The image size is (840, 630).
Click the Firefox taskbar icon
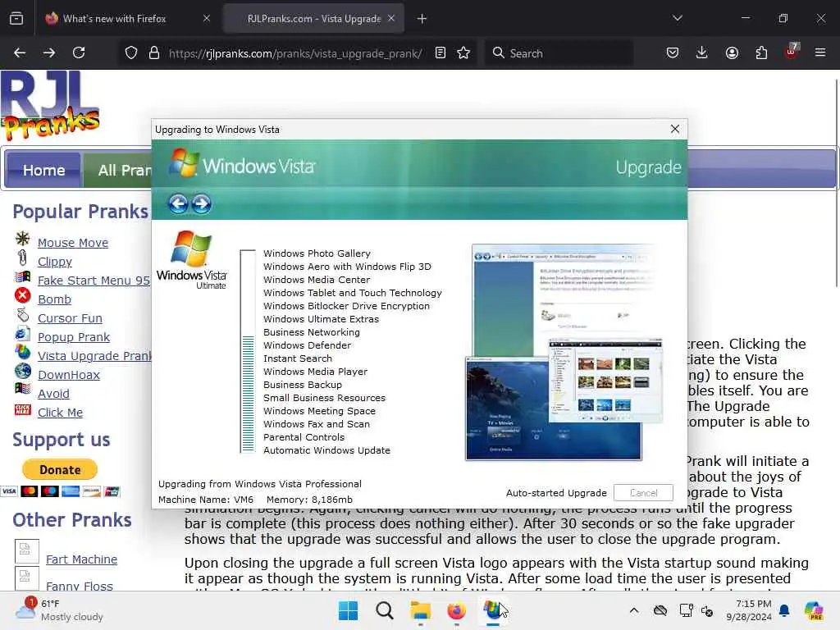tap(456, 610)
